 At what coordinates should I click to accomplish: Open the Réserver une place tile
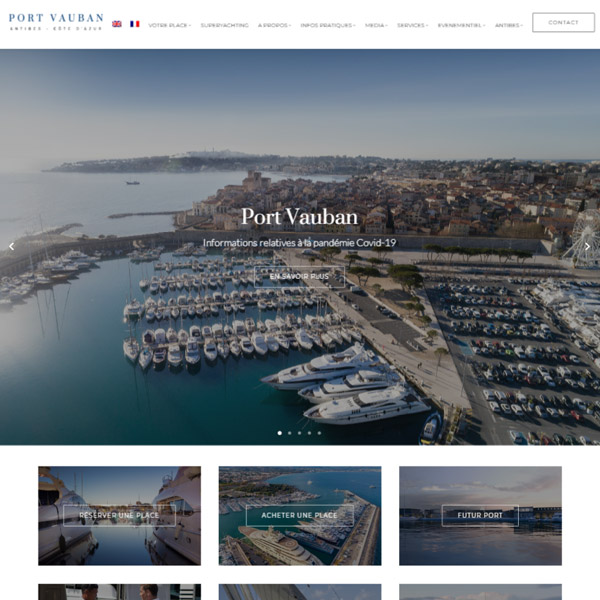[119, 515]
